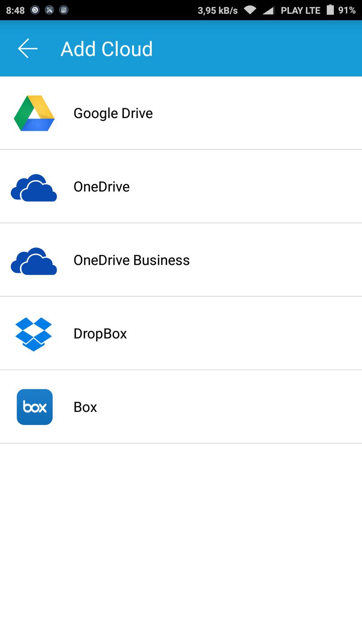The image size is (362, 644).
Task: Choose the DropBox open-box logo
Action: tap(34, 334)
